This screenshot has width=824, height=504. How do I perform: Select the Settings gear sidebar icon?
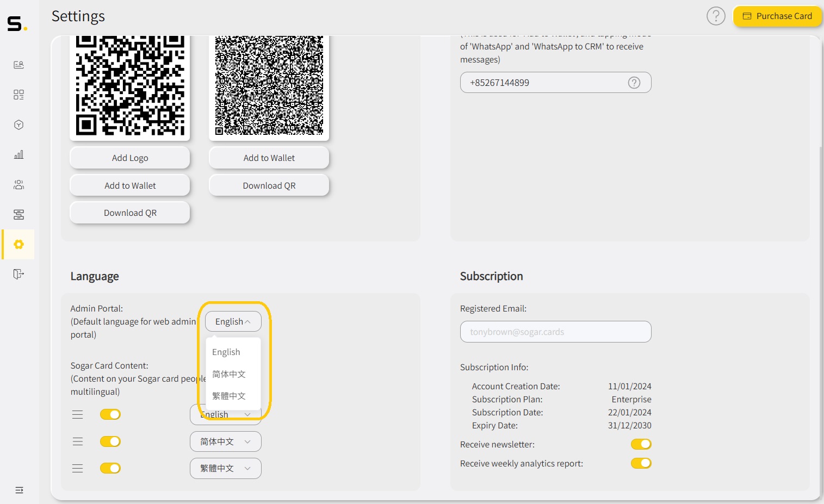pos(18,244)
